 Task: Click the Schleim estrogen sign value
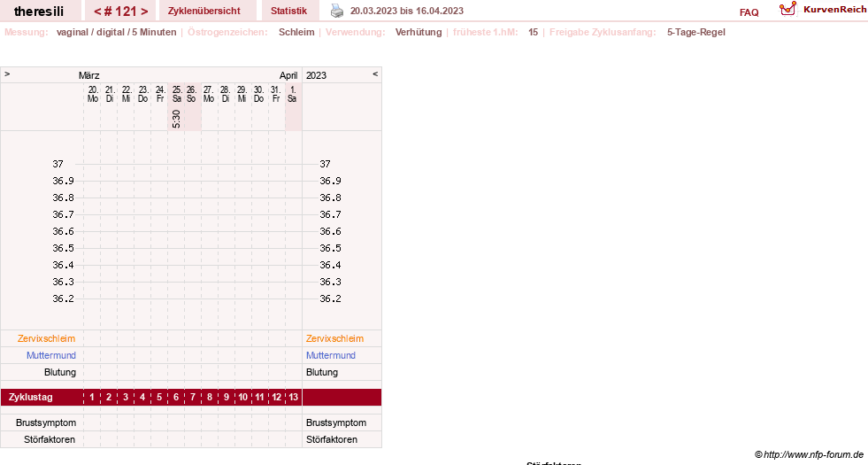296,32
